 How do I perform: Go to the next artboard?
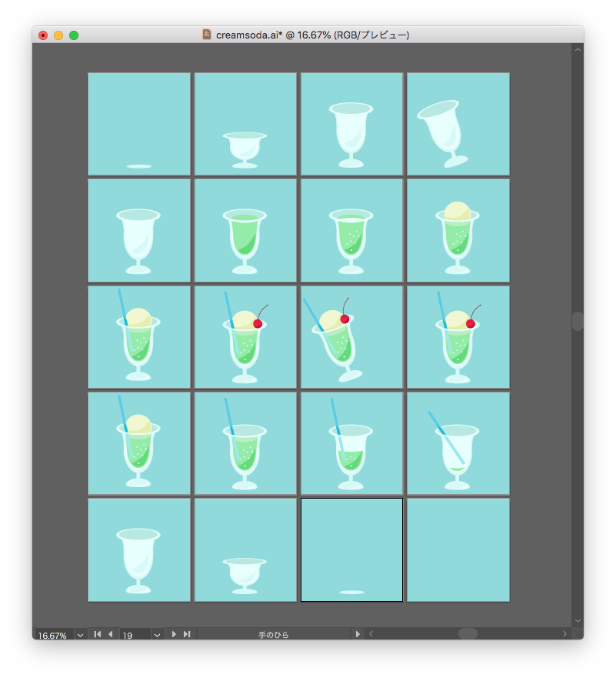pos(174,634)
